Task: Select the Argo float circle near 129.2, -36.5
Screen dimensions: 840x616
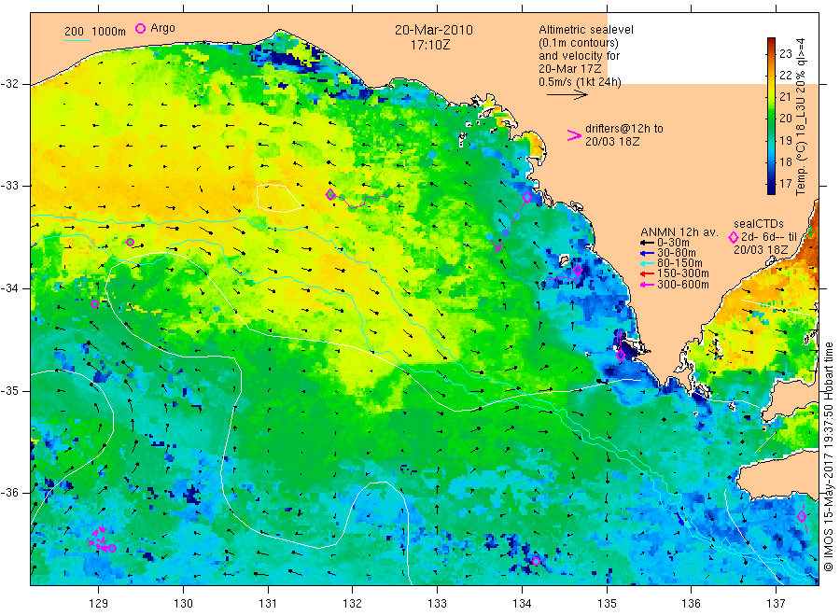Action: point(113,548)
